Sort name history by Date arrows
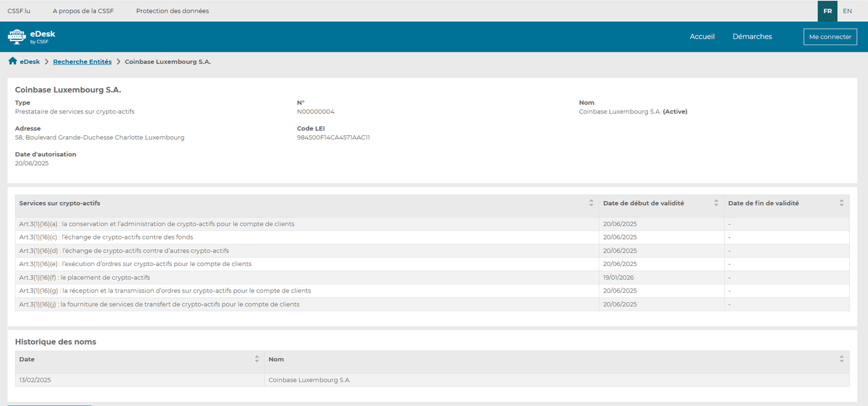 [x=257, y=359]
